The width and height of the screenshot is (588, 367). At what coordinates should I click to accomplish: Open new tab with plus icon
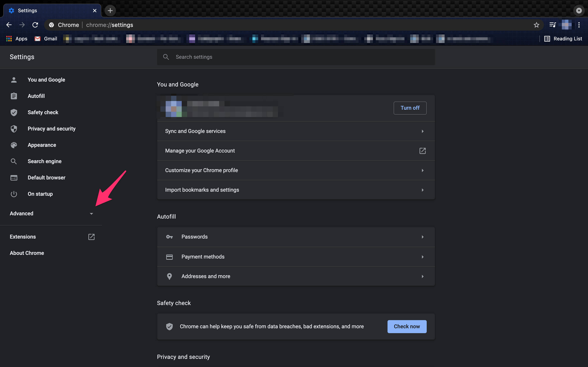pyautogui.click(x=110, y=10)
